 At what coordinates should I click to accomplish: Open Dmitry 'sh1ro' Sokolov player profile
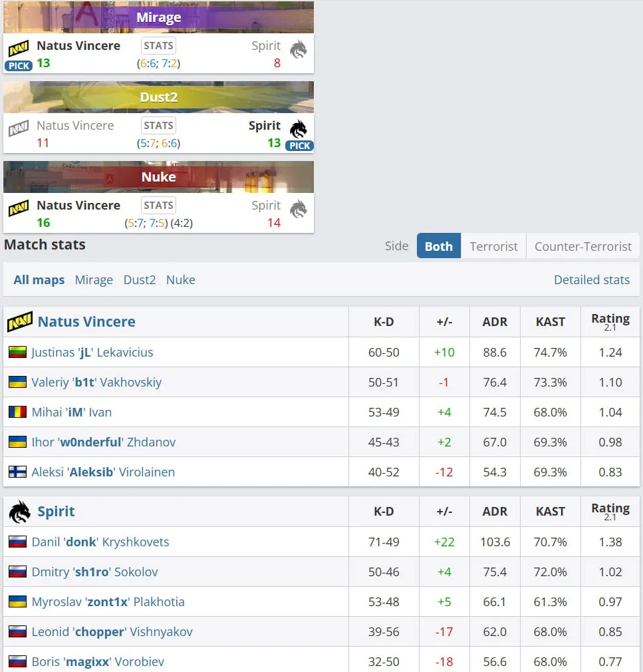tap(94, 572)
